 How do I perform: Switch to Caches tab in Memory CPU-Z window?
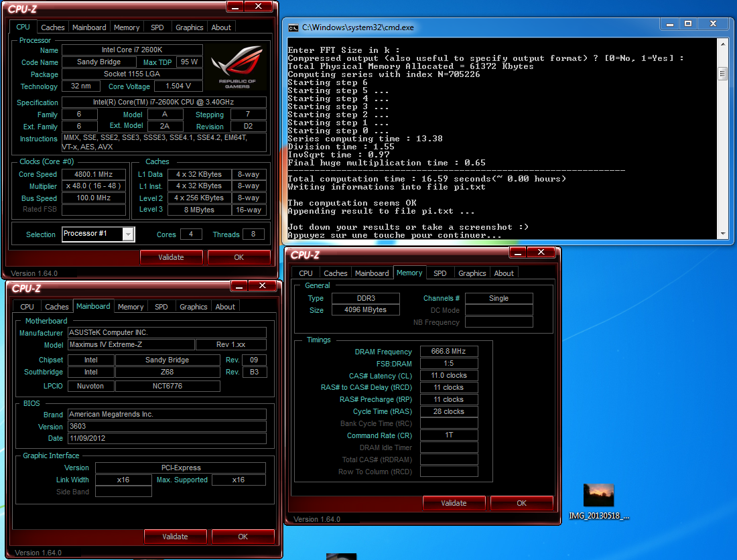pyautogui.click(x=336, y=273)
